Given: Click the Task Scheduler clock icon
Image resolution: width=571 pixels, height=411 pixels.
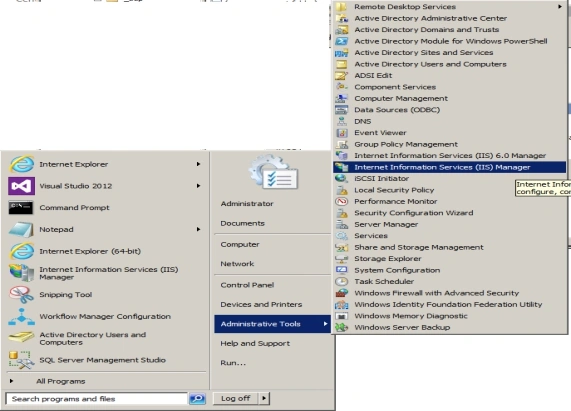Looking at the screenshot, I should tap(342, 281).
